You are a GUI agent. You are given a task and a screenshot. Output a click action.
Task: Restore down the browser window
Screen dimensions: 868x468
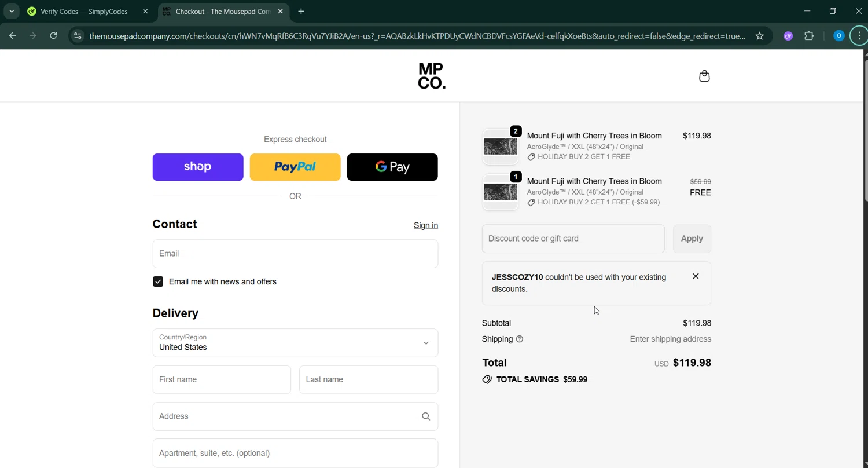click(x=833, y=11)
